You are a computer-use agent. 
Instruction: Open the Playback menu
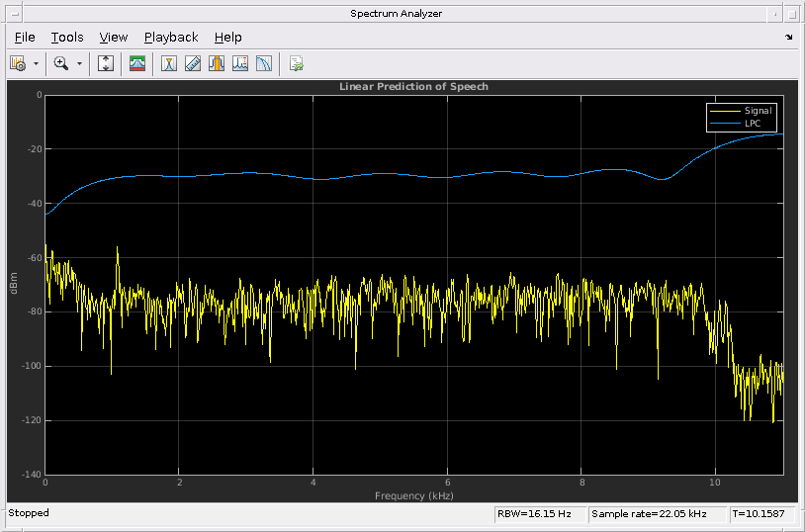171,38
